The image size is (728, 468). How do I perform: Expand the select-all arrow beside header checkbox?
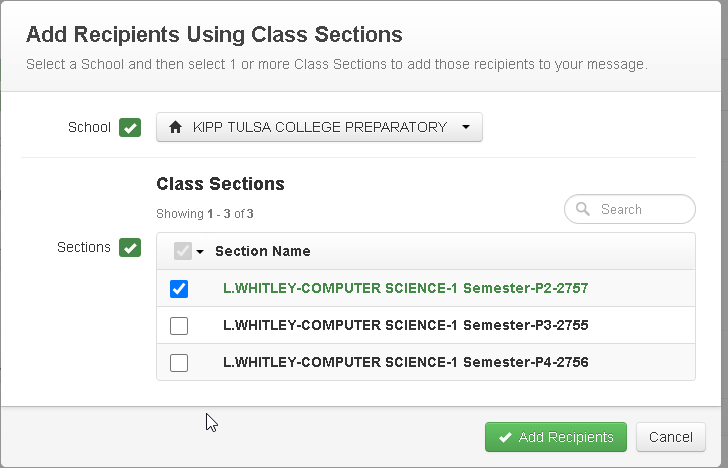(x=200, y=252)
